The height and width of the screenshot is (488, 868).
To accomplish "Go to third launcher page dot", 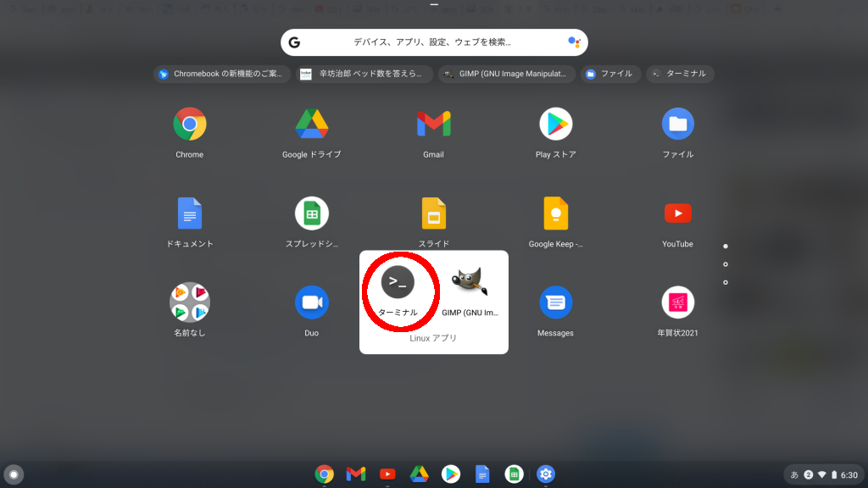I will pyautogui.click(x=726, y=282).
